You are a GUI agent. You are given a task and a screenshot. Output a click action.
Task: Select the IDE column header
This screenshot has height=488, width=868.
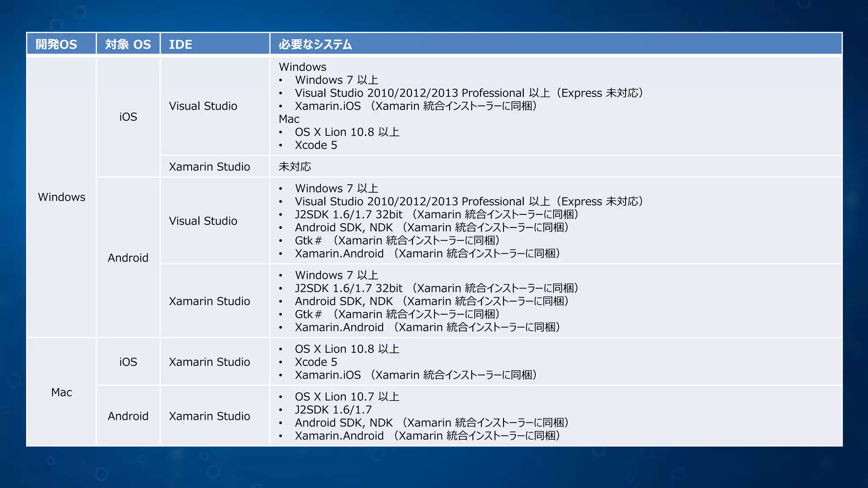(215, 44)
